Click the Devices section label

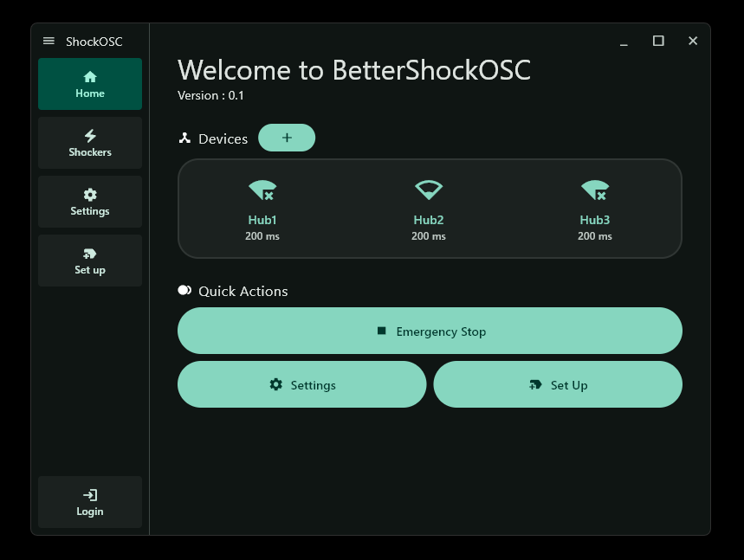(223, 139)
